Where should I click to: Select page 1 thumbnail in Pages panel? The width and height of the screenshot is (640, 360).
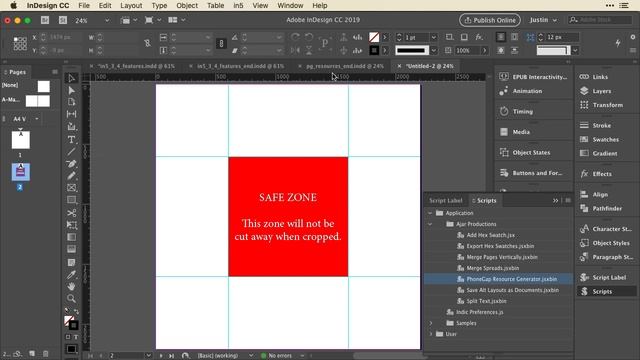20,140
